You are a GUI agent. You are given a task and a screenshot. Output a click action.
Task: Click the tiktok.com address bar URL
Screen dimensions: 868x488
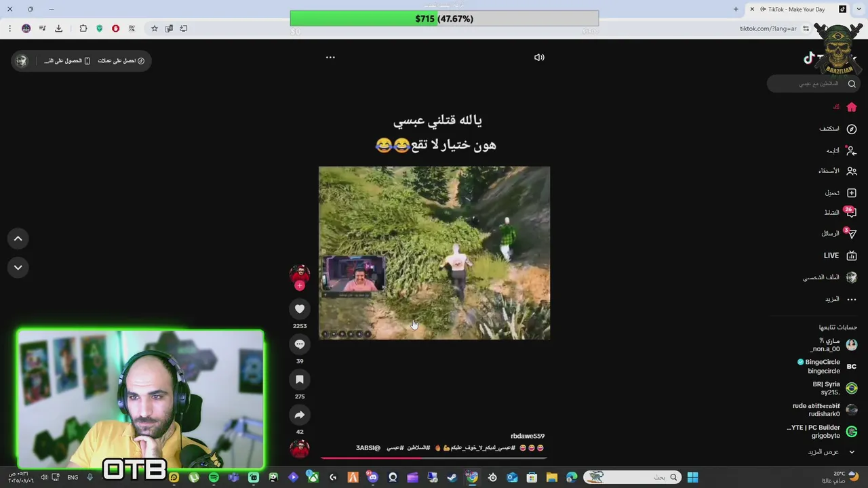(768, 28)
